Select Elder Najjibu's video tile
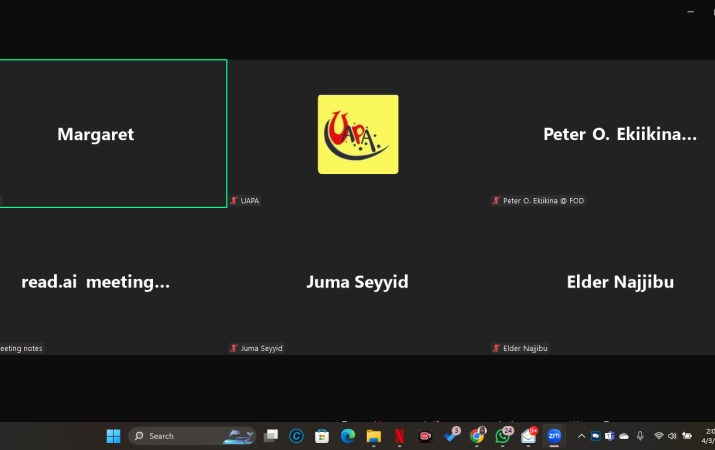The height and width of the screenshot is (450, 715). pyautogui.click(x=602, y=281)
